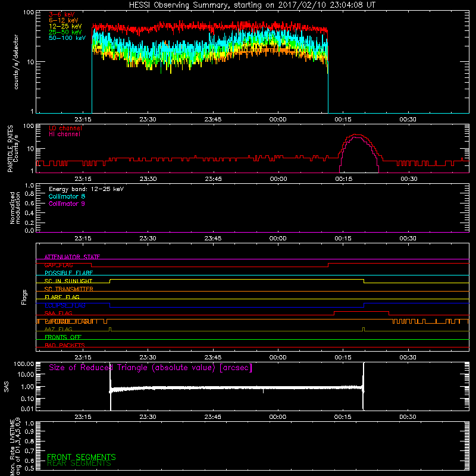The image size is (476, 476).
Task: Select the dim AAZ_FLAG label
Action: tap(58, 330)
